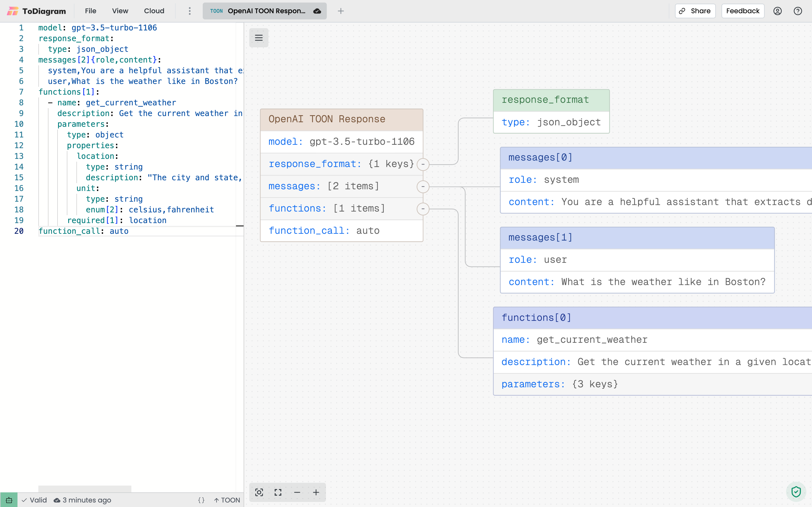Screen dimensions: 812x507
Task: Click the center-on-diagram focus icon
Action: click(x=259, y=492)
